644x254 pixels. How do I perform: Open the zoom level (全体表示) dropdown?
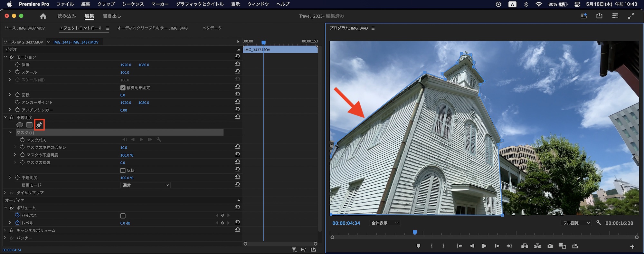click(385, 223)
